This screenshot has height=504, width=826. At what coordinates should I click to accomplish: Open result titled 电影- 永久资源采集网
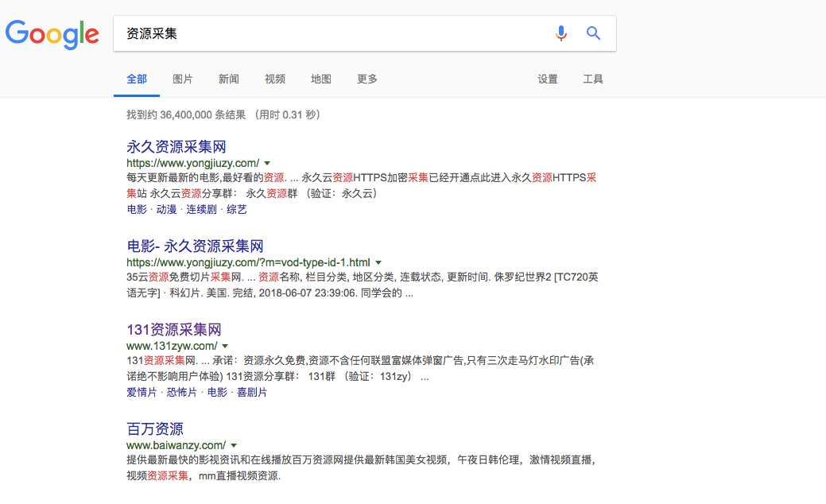[195, 246]
